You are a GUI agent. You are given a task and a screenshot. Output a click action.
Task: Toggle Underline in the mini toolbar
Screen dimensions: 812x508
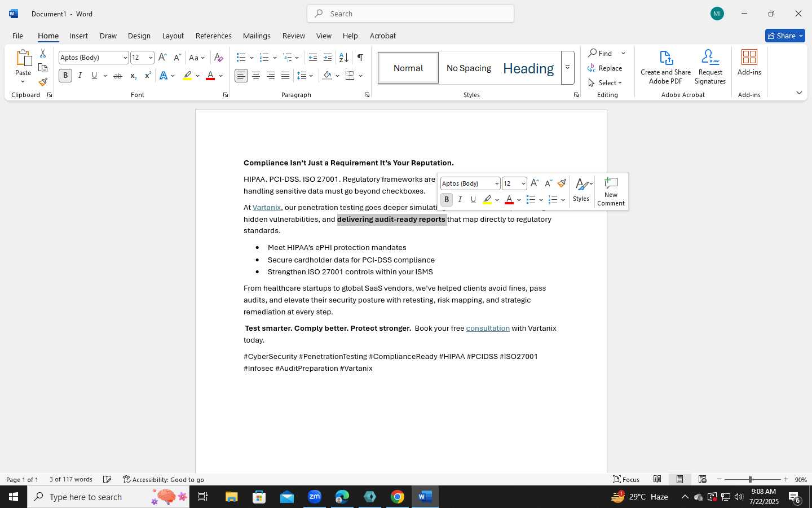pos(473,199)
